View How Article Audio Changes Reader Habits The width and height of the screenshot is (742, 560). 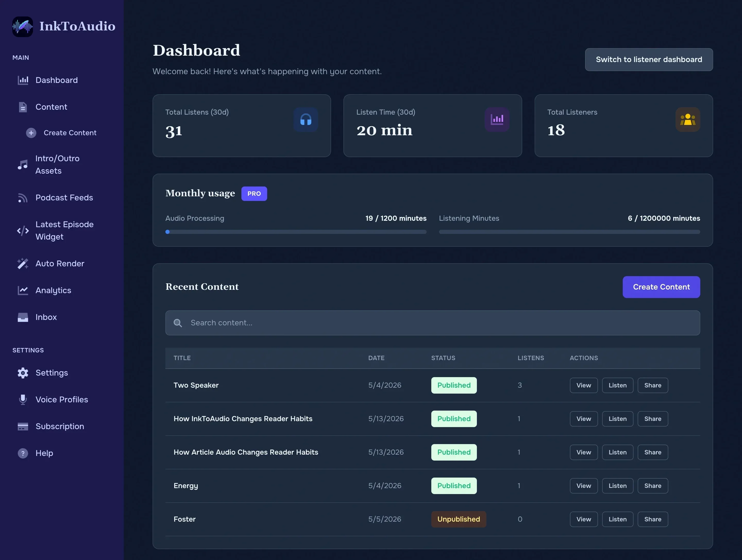coord(584,452)
